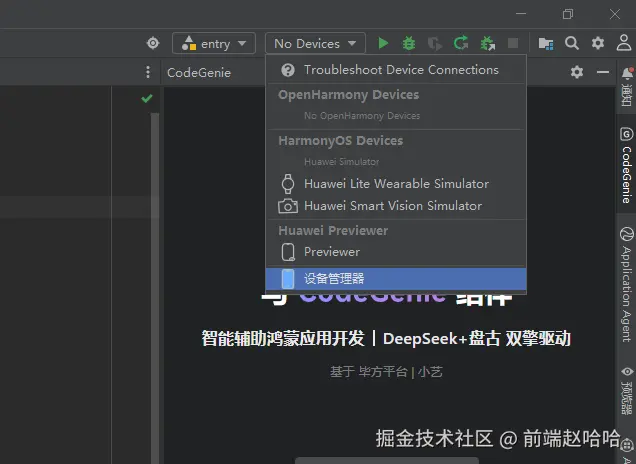The height and width of the screenshot is (464, 636).
Task: Click the locate target crosshair icon
Action: pos(153,43)
